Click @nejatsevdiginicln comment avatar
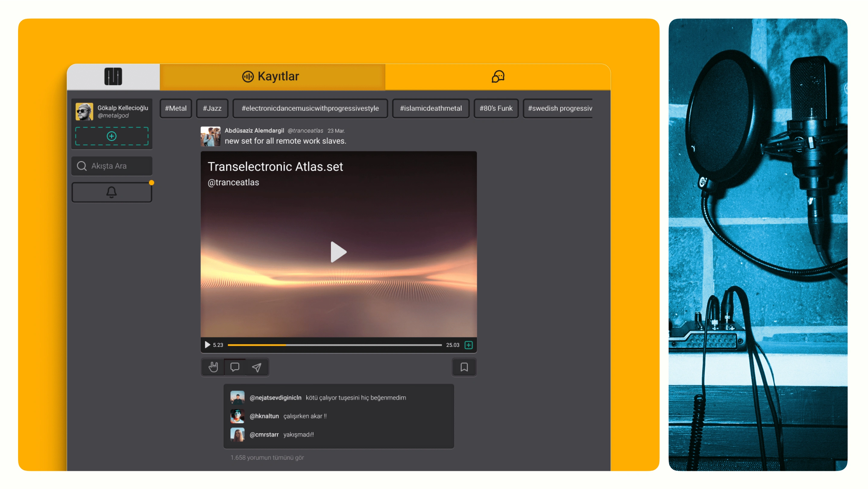This screenshot has width=868, height=489. (x=237, y=398)
